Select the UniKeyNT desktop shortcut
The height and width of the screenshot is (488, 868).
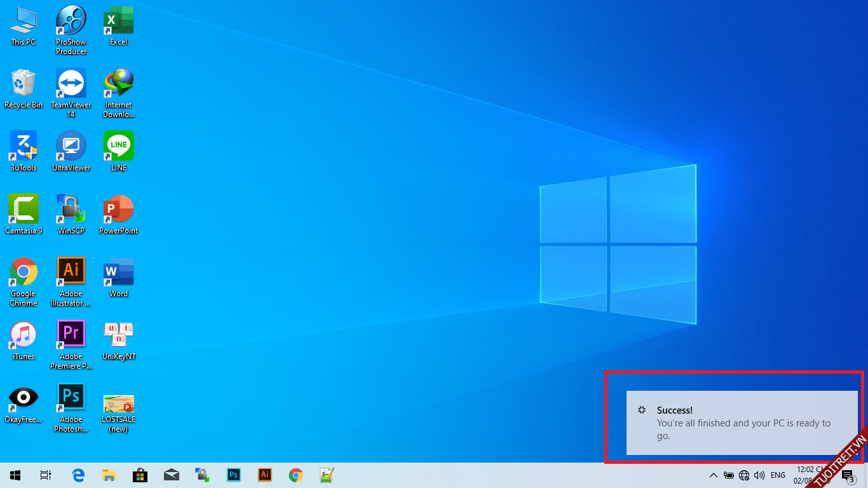coord(119,340)
